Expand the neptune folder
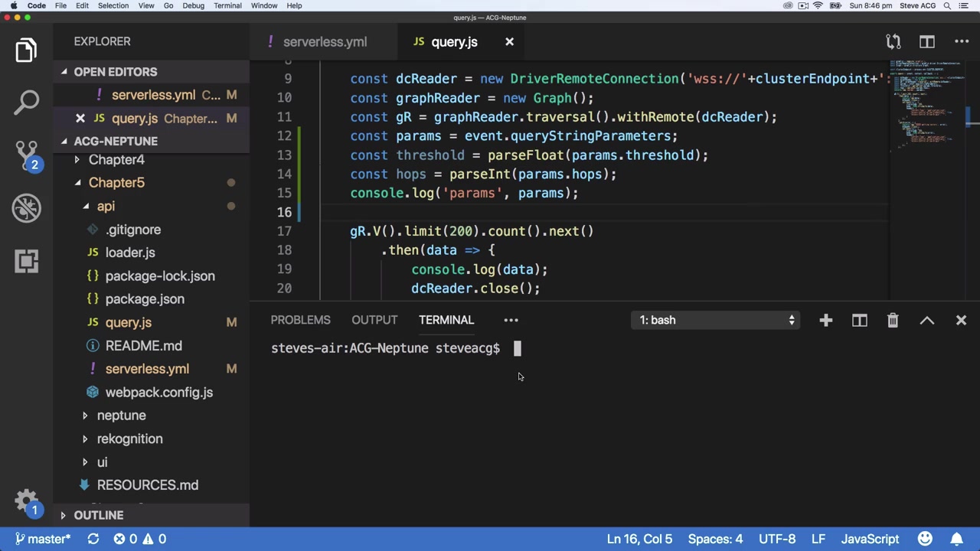980x551 pixels. pos(121,416)
